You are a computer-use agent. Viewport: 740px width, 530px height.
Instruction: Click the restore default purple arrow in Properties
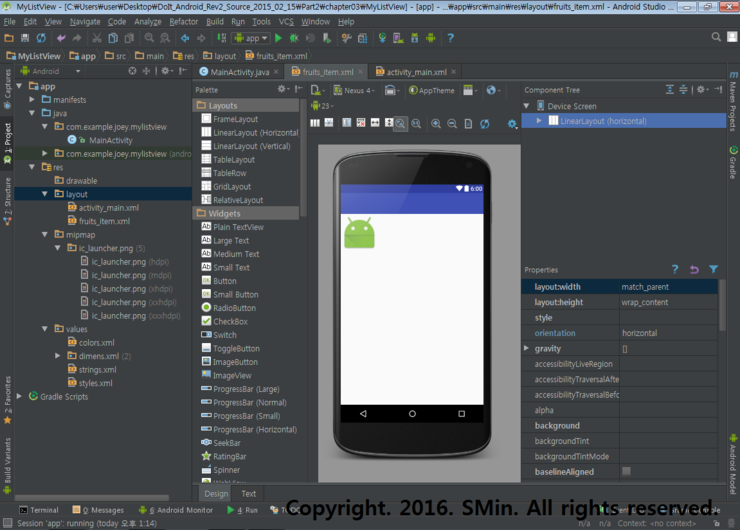pos(694,269)
